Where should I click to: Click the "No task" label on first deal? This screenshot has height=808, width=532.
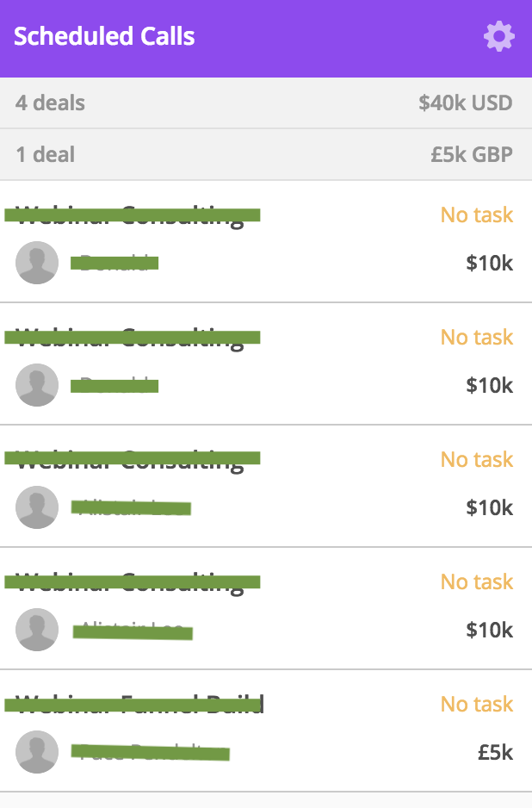[x=477, y=214]
